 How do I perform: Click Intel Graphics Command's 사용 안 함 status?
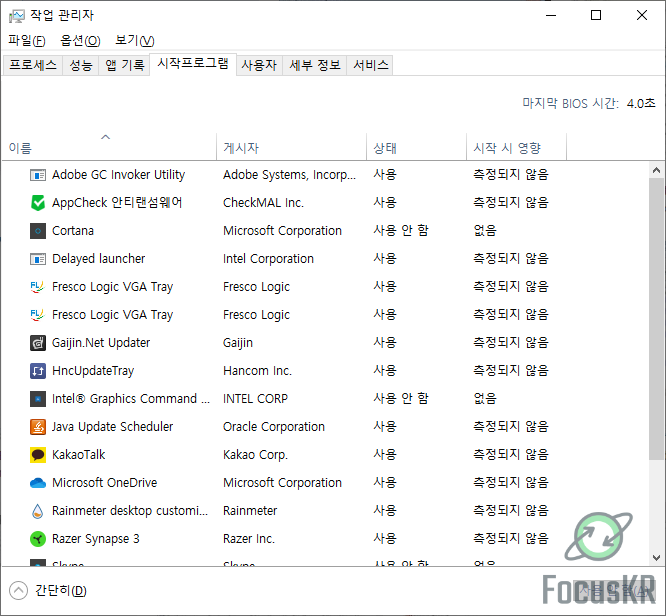click(401, 398)
